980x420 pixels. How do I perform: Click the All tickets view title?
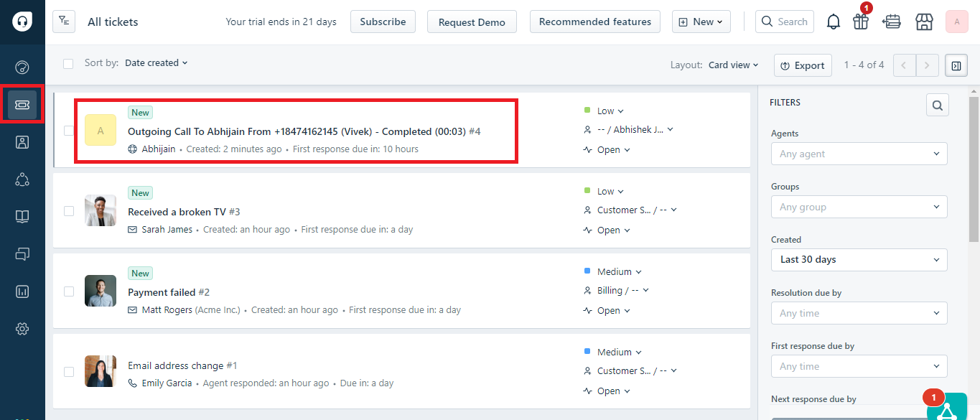(113, 22)
